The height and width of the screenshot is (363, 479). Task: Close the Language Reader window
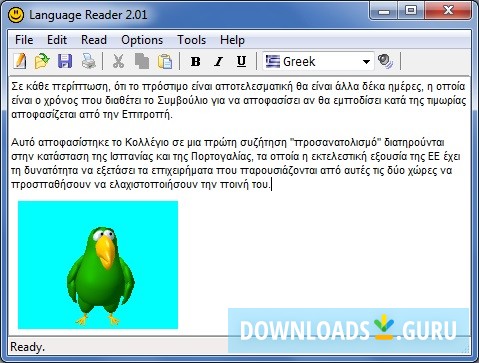(x=448, y=11)
